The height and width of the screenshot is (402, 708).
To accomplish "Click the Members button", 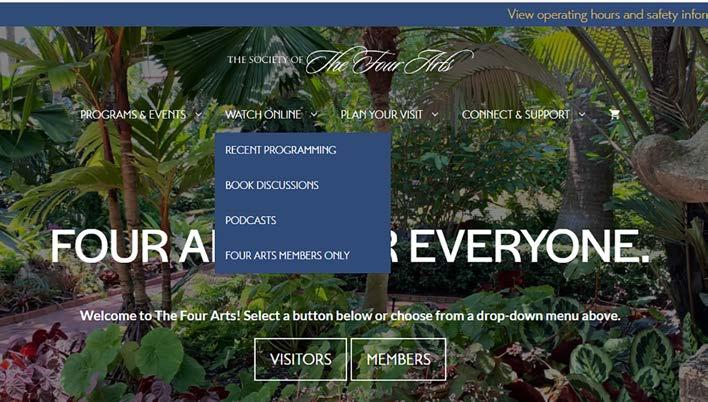I will (398, 360).
